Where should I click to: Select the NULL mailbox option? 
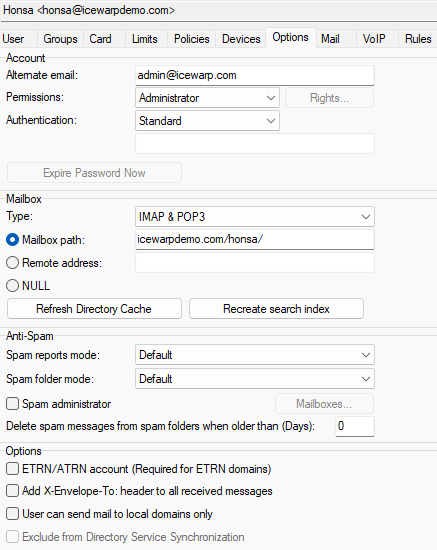coord(12,286)
